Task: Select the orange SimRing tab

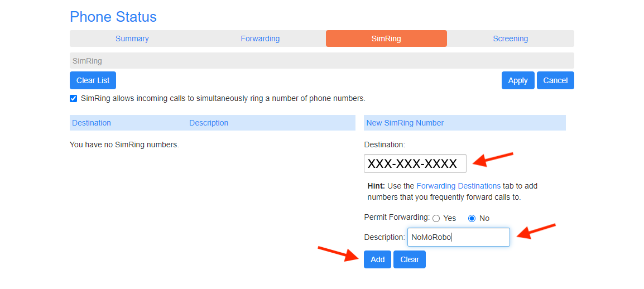Action: (386, 38)
